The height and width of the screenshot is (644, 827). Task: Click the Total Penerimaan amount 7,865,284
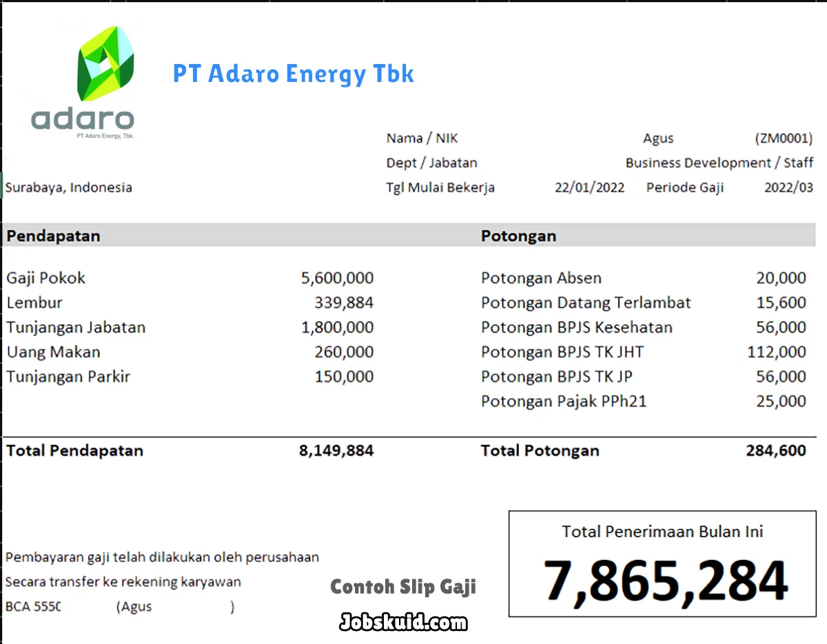(x=665, y=581)
